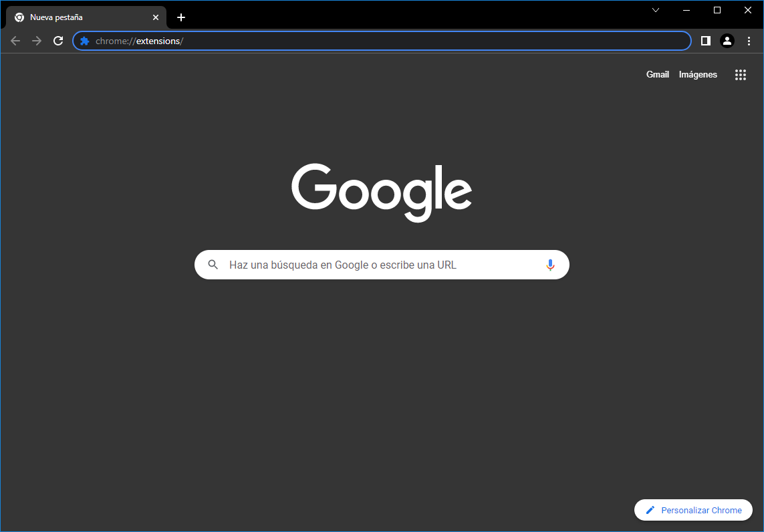Open the side panel icon
The height and width of the screenshot is (532, 764).
(x=706, y=41)
